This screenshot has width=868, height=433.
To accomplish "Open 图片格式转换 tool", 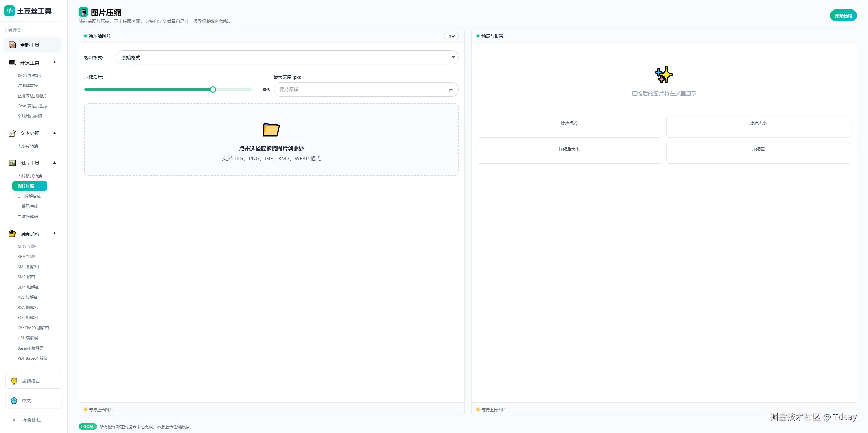I will click(30, 176).
